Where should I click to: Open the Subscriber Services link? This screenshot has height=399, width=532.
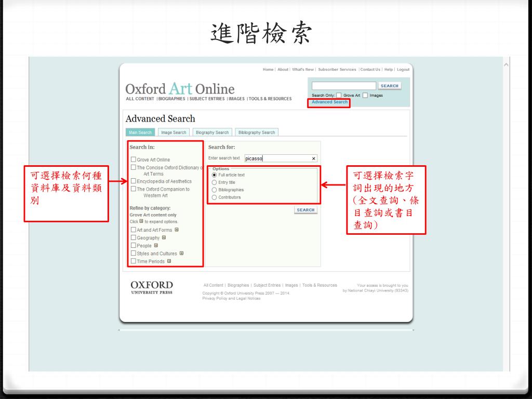tap(337, 69)
